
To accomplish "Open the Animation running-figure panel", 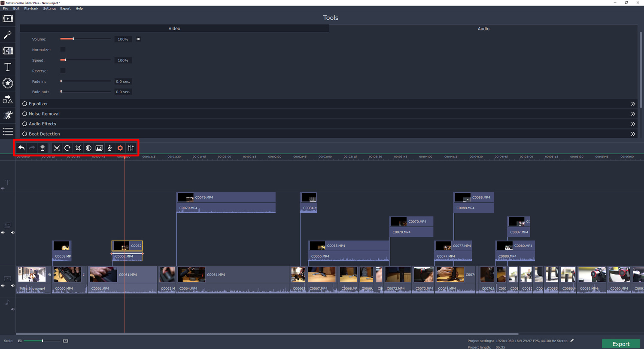I will click(x=8, y=115).
